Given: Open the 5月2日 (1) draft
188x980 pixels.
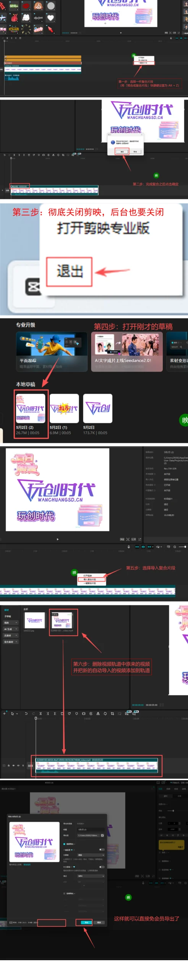Looking at the screenshot, I should [64, 414].
